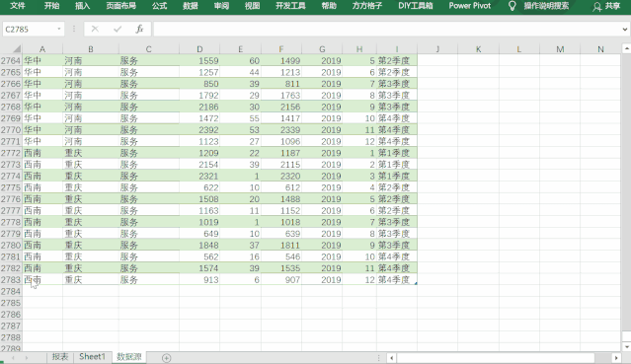Open the DIY工具箱 tab
Image resolution: width=631 pixels, height=364 pixels.
[x=416, y=6]
